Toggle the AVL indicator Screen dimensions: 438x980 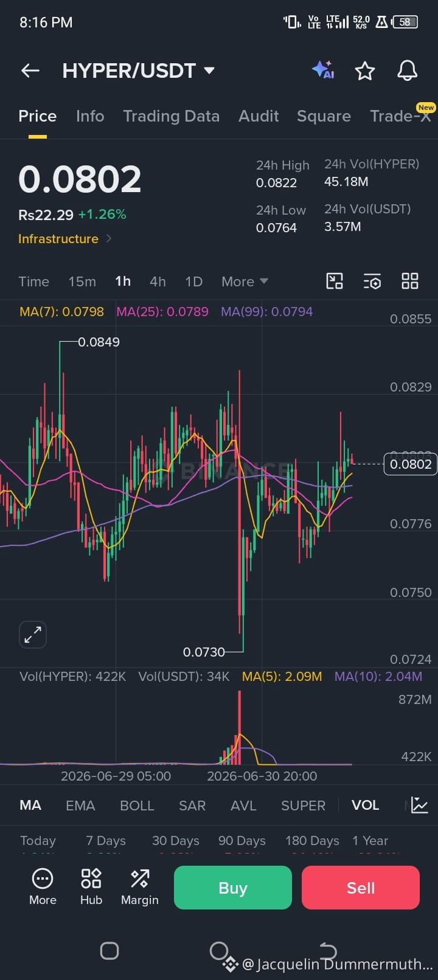tap(243, 806)
